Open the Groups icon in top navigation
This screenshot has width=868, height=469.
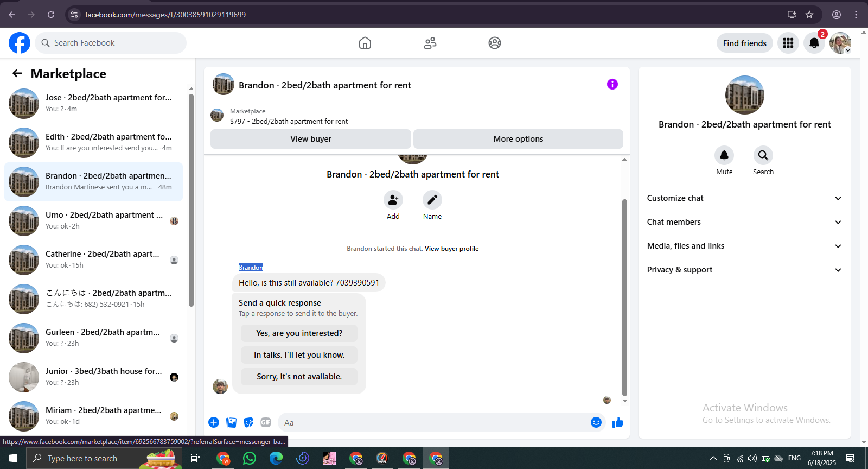[495, 43]
